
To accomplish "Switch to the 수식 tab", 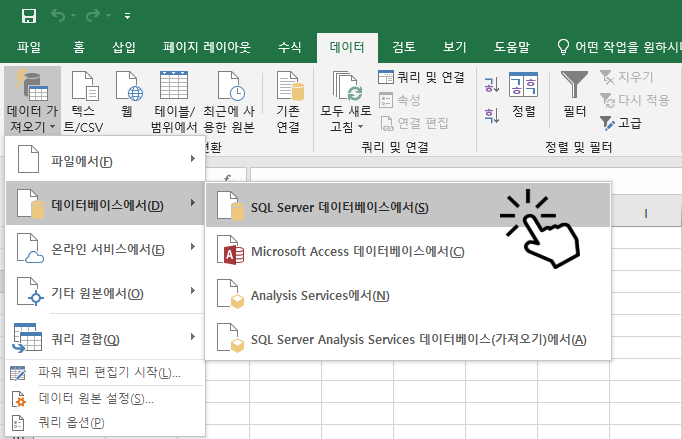I will (290, 47).
